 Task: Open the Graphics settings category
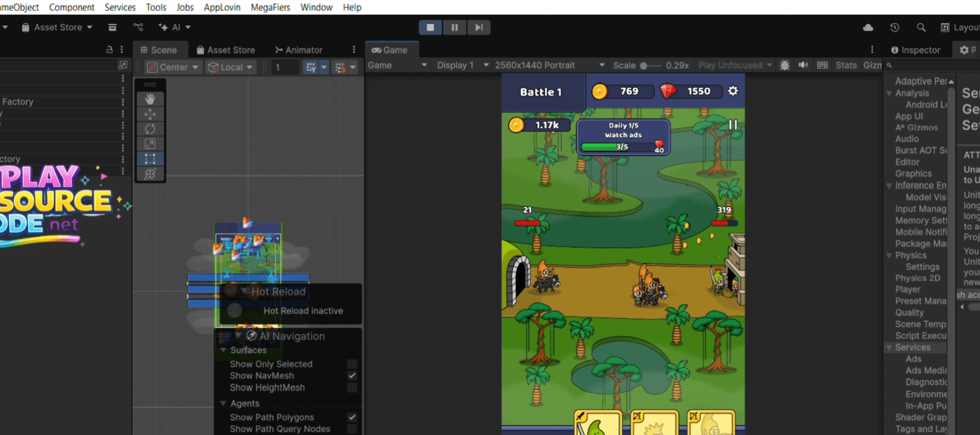tap(913, 174)
